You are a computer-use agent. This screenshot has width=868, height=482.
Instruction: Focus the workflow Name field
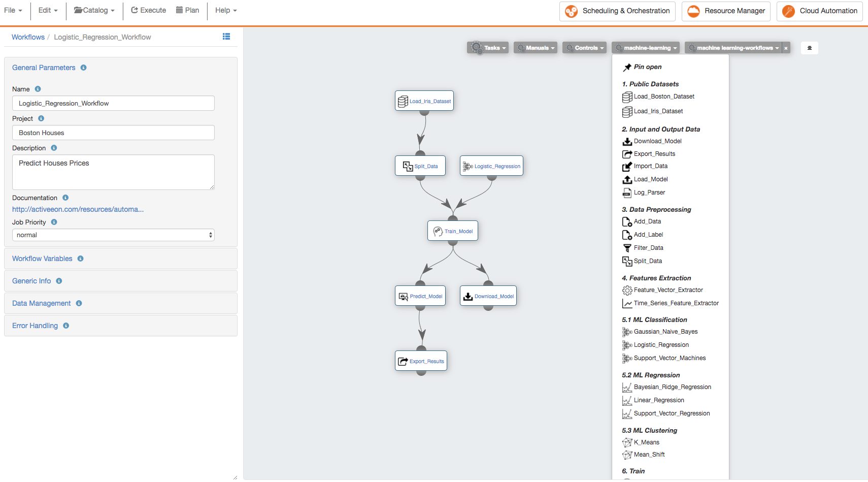pyautogui.click(x=113, y=103)
